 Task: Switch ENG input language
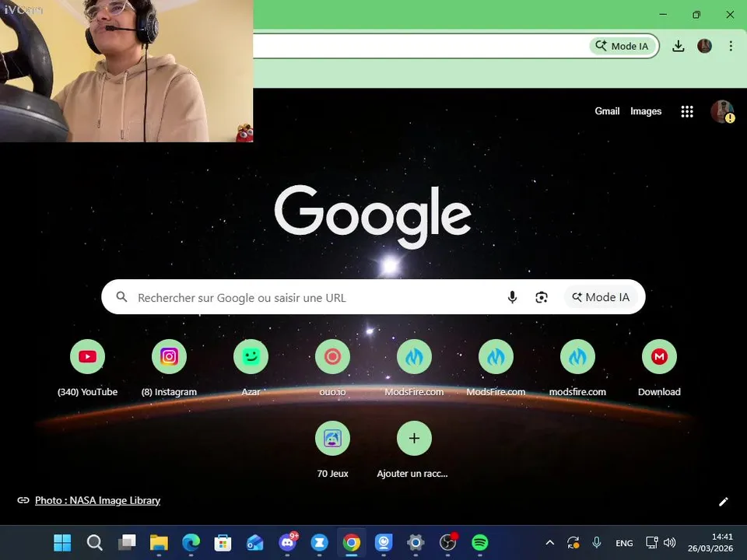point(624,543)
